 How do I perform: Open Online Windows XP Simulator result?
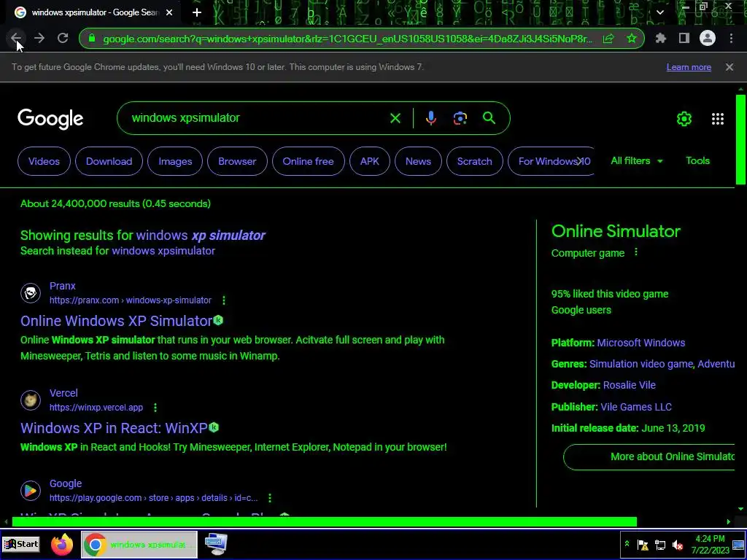click(x=116, y=321)
